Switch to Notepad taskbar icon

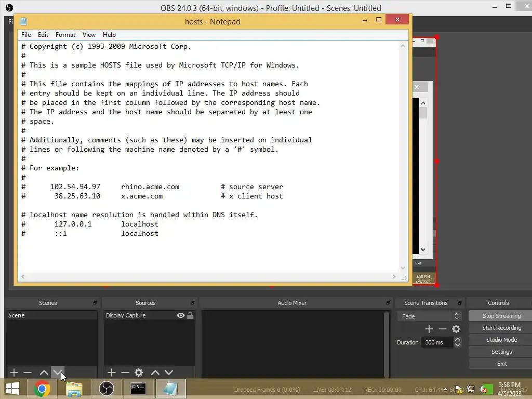pyautogui.click(x=170, y=389)
